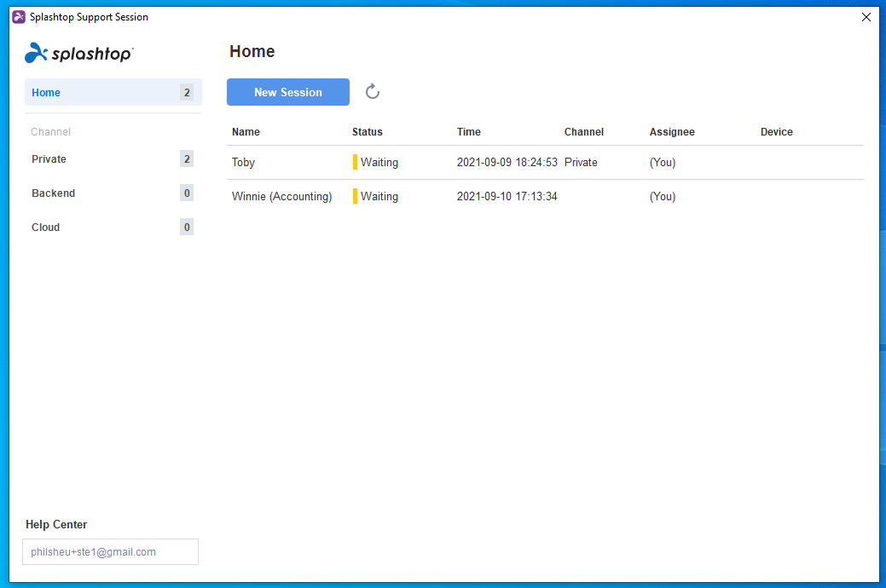Click the account email field
The height and width of the screenshot is (588, 886).
pyautogui.click(x=110, y=552)
